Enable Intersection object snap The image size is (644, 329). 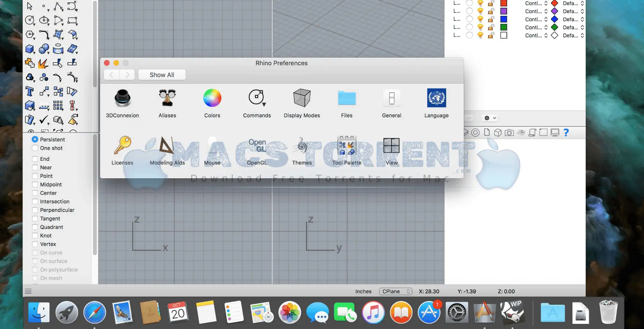[35, 201]
